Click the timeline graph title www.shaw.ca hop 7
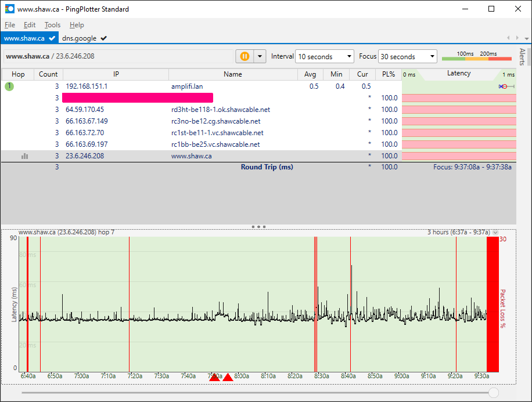Viewport: 532px width, 402px height. pos(66,232)
